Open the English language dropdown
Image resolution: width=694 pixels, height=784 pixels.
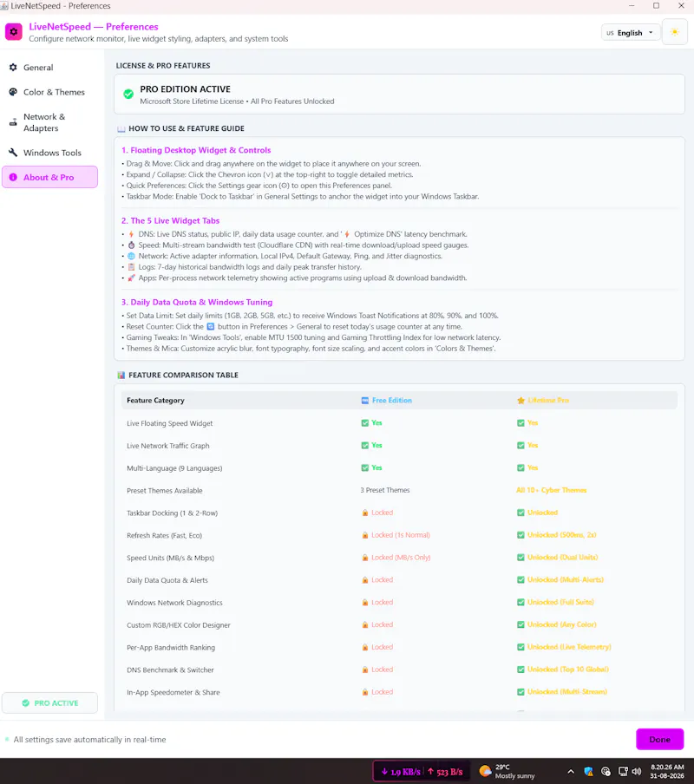[631, 32]
